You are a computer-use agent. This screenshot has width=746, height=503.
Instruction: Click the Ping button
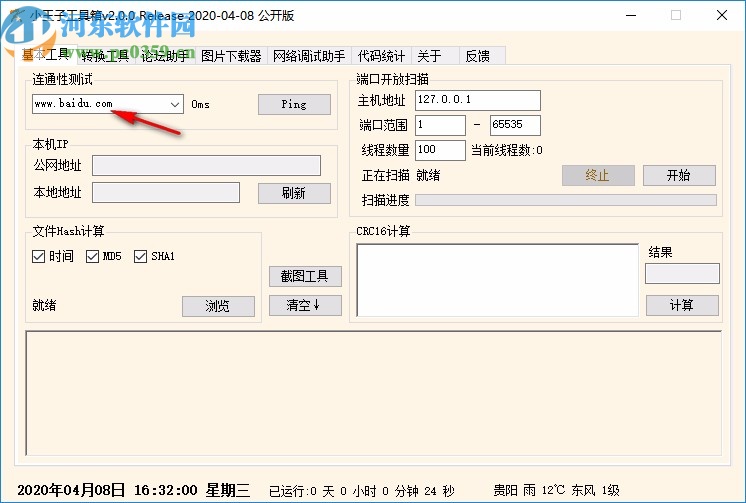pyautogui.click(x=294, y=104)
